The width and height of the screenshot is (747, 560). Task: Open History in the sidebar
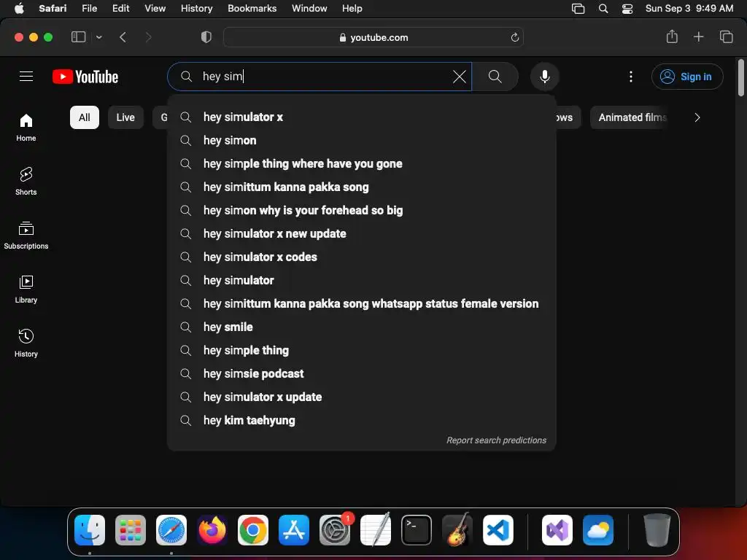pos(26,343)
